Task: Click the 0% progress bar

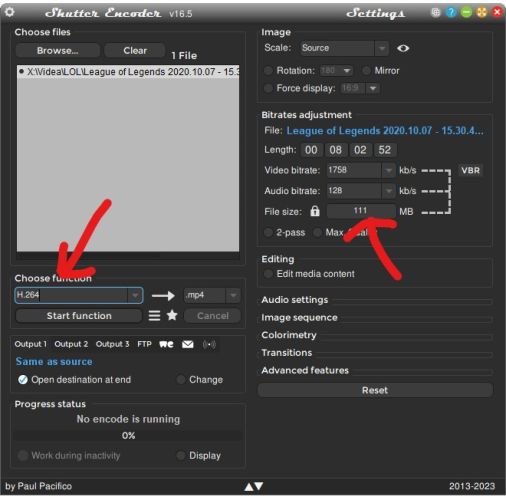Action: [128, 435]
